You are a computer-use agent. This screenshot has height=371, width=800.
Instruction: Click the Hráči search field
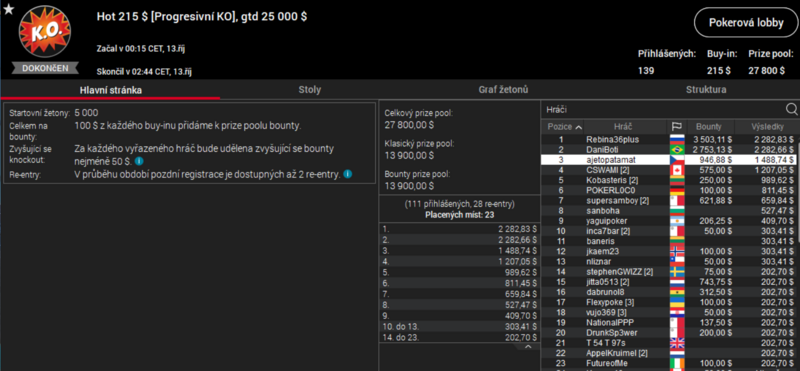pos(663,109)
